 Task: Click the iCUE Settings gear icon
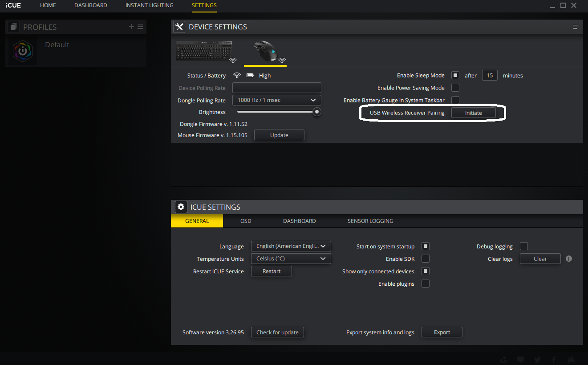(181, 207)
